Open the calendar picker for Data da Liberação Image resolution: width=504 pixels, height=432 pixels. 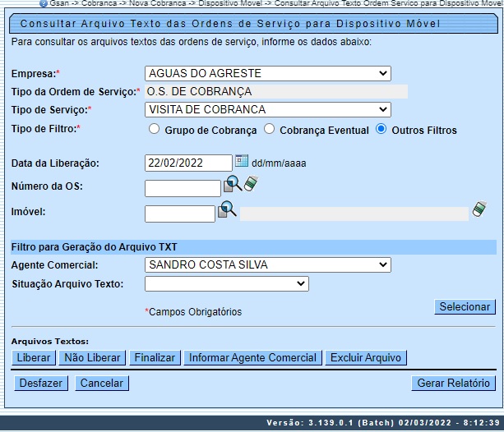click(242, 161)
